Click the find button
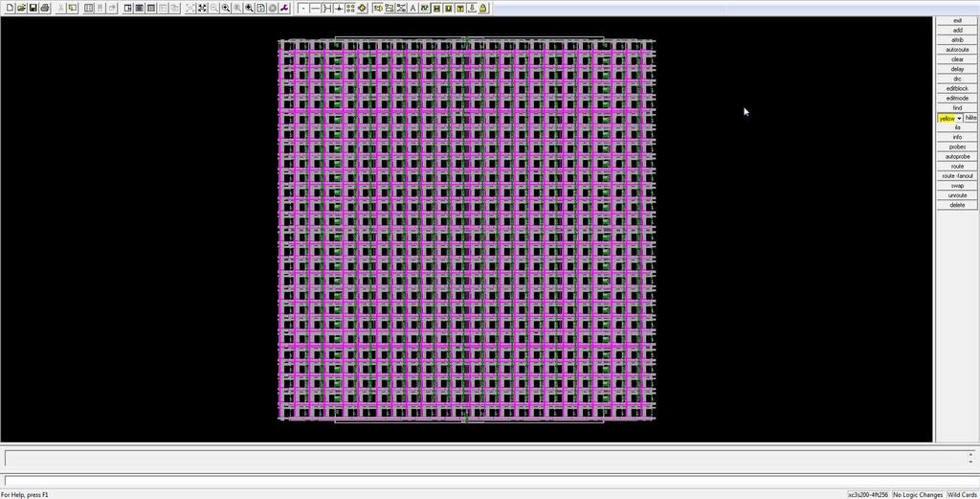This screenshot has width=980, height=499. [x=957, y=107]
